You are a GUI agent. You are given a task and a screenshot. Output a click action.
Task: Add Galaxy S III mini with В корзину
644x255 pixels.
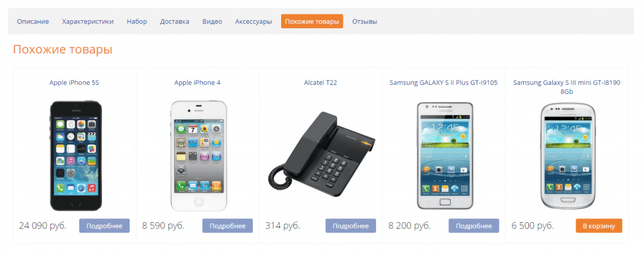(599, 226)
